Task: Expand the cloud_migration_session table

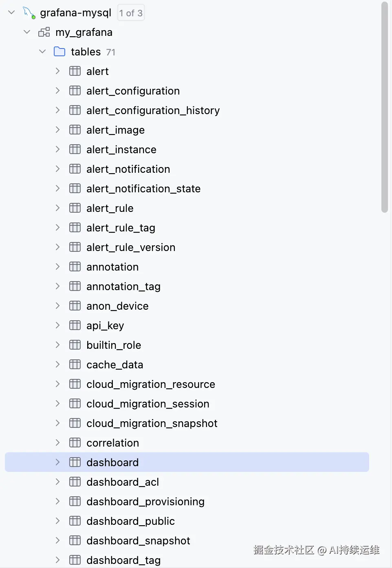Action: [57, 403]
